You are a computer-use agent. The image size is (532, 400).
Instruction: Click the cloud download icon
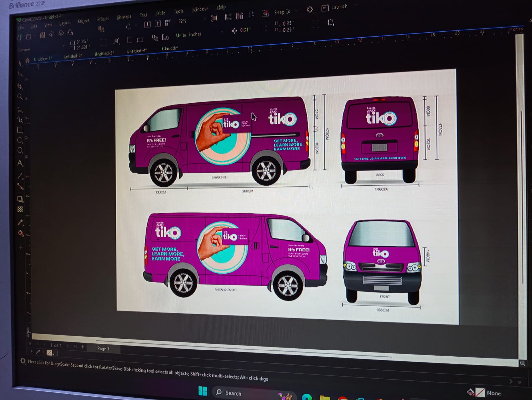click(x=52, y=34)
